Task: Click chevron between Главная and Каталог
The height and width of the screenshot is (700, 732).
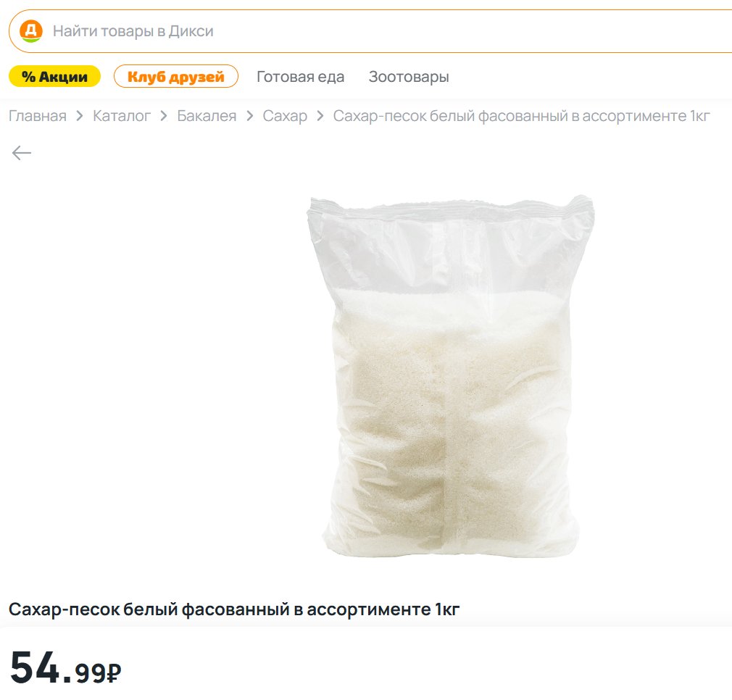Action: pyautogui.click(x=80, y=116)
